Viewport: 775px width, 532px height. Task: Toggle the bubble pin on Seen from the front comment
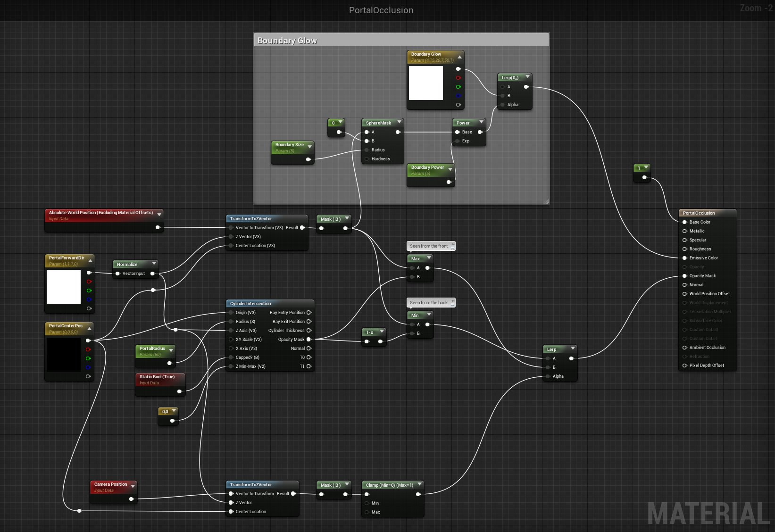tap(452, 244)
